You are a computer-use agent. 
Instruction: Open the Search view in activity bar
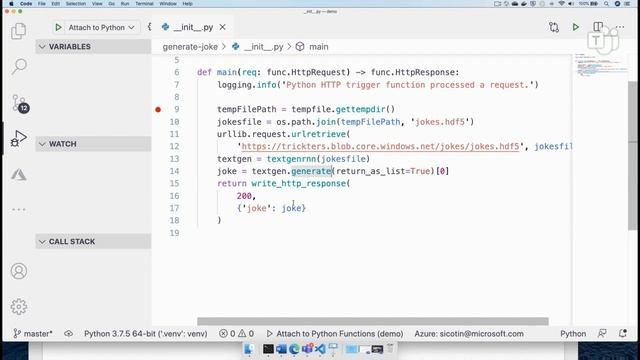click(x=19, y=66)
